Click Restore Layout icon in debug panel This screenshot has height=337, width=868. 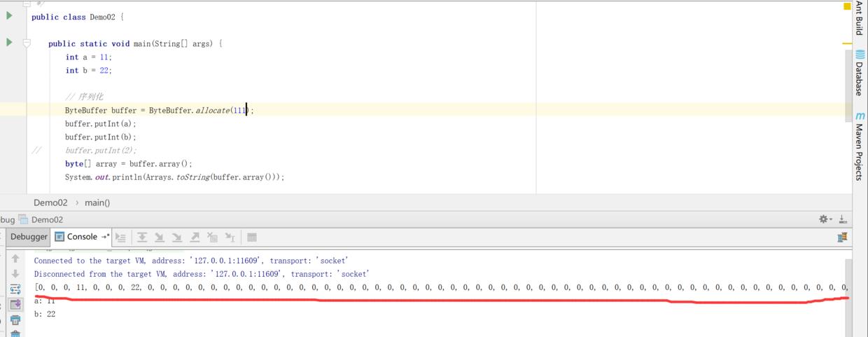[843, 238]
